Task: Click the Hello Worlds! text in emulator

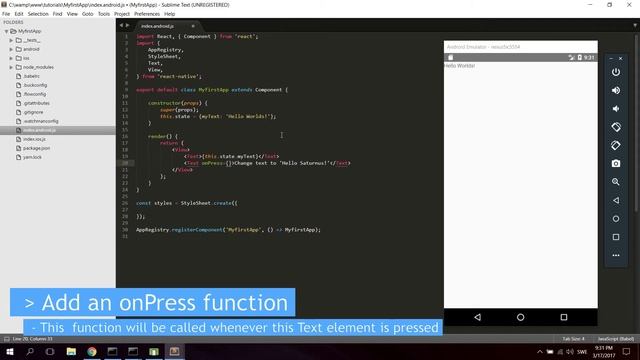Action: [460, 66]
